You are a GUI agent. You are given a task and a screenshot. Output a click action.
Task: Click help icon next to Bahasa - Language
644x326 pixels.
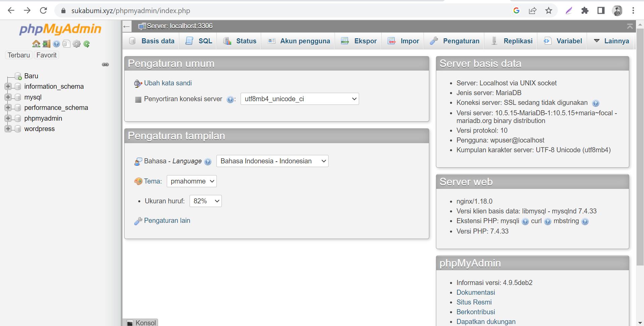pos(208,162)
